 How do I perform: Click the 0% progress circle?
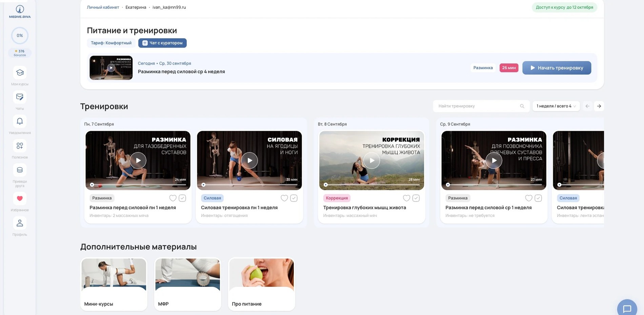click(20, 36)
